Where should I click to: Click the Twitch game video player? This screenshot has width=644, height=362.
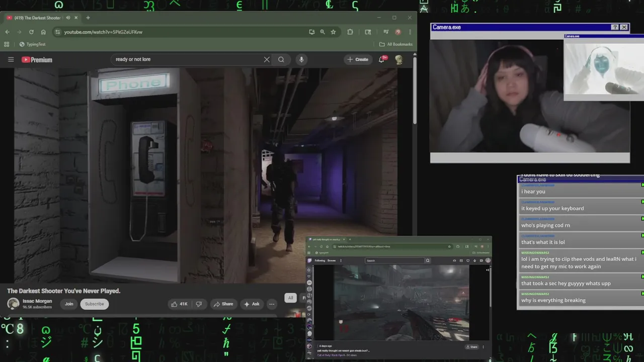pos(402,303)
